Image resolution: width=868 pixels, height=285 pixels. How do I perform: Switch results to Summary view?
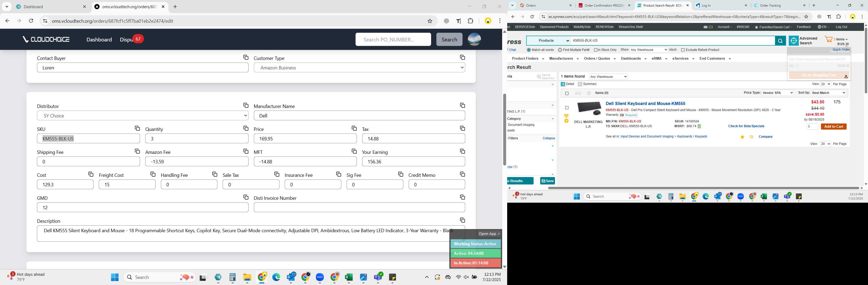[x=587, y=84]
